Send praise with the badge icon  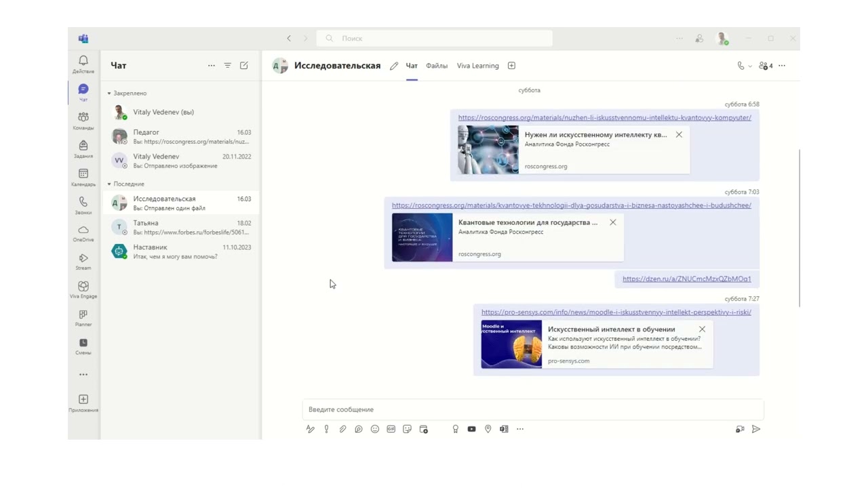coord(456,429)
